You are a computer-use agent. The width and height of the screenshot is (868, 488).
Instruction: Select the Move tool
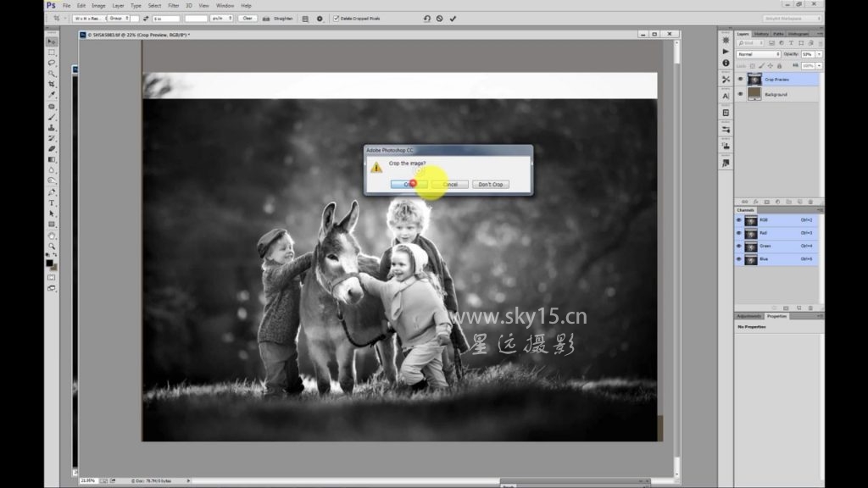pyautogui.click(x=52, y=42)
